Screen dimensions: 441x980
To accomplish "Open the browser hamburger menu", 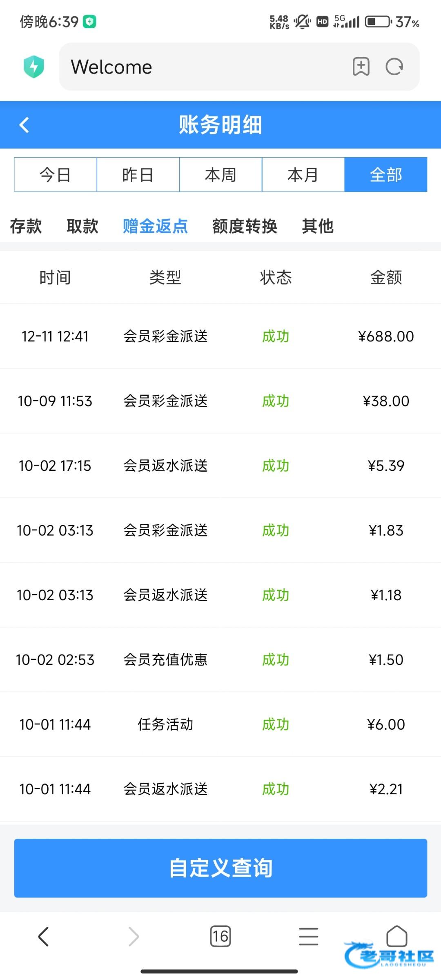I will pos(309,936).
